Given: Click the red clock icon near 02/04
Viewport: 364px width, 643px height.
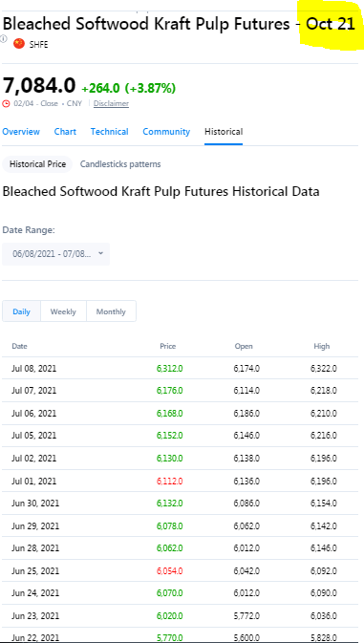Looking at the screenshot, I should [6, 104].
